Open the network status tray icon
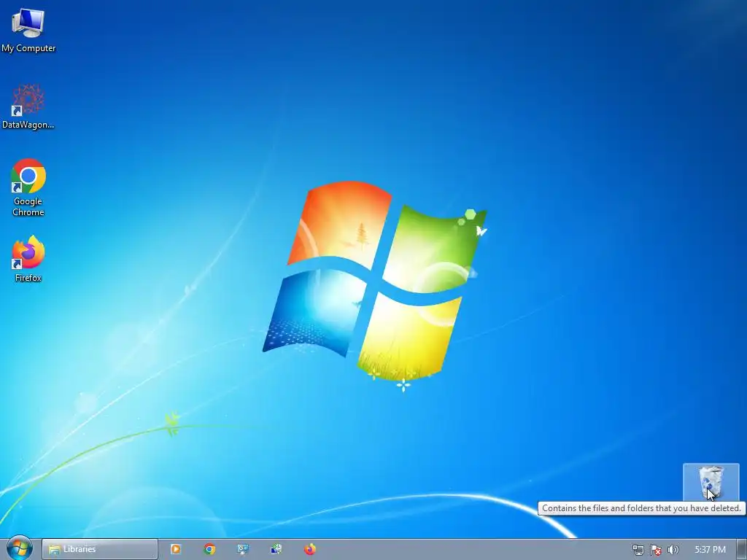Viewport: 747px width, 560px height. [638, 550]
